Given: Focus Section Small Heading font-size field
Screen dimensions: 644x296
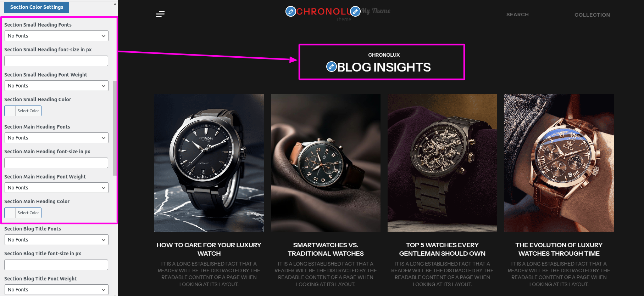Looking at the screenshot, I should tap(56, 61).
